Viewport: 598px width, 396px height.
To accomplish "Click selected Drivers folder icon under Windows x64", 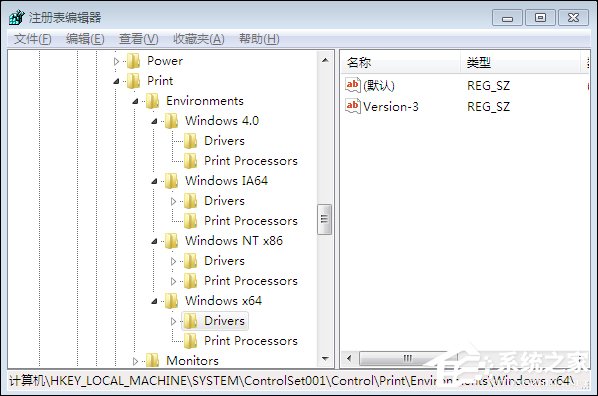I will point(190,321).
